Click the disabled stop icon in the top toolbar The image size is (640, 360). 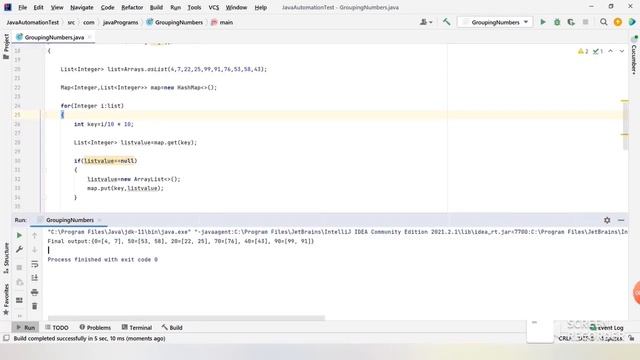point(585,22)
